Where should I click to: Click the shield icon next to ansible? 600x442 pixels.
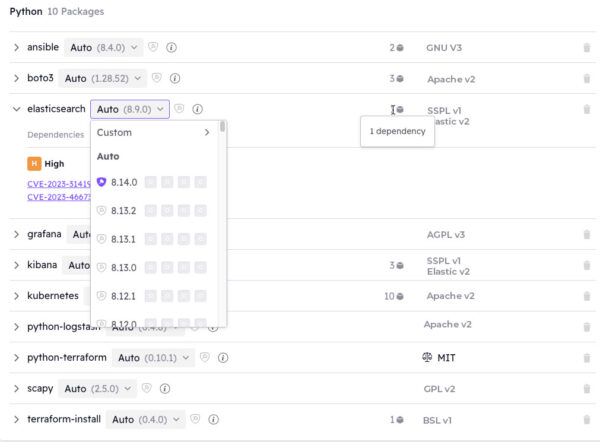[154, 47]
